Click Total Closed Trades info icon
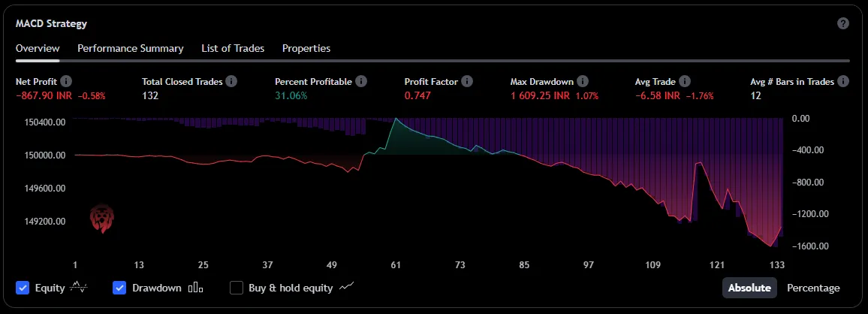The width and height of the screenshot is (868, 314). pos(231,81)
